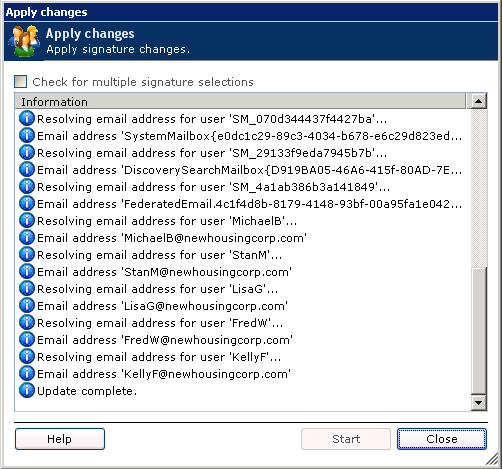Select text 'Resolving email address for user 'FredW'...'
Image resolution: width=502 pixels, height=469 pixels.
[160, 323]
